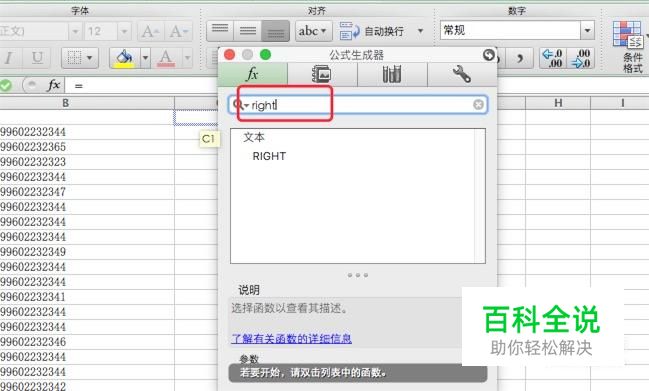Open the search magnifier options dropdown

240,105
